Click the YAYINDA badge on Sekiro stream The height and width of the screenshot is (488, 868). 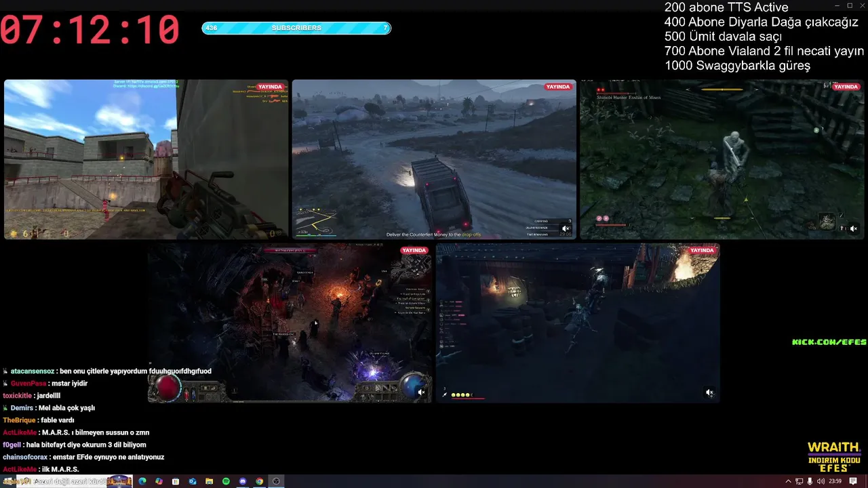click(x=846, y=87)
